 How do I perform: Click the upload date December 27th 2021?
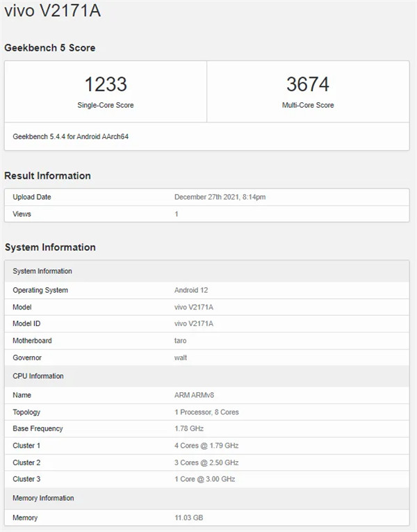[220, 198]
